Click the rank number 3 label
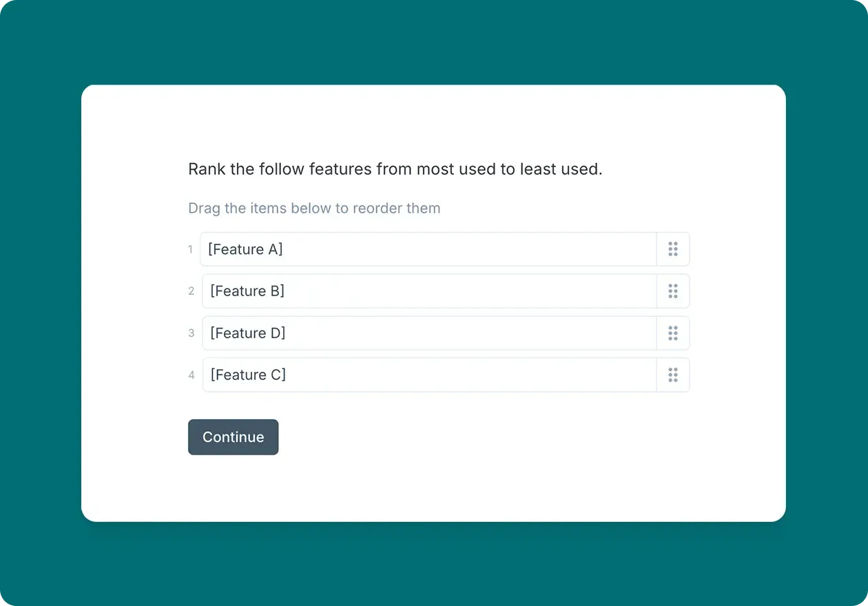 pos(191,333)
